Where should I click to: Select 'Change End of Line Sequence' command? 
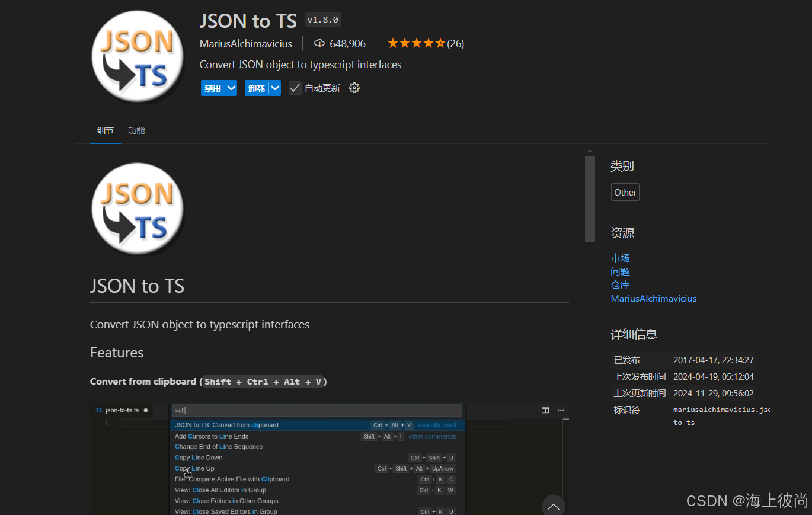317,447
